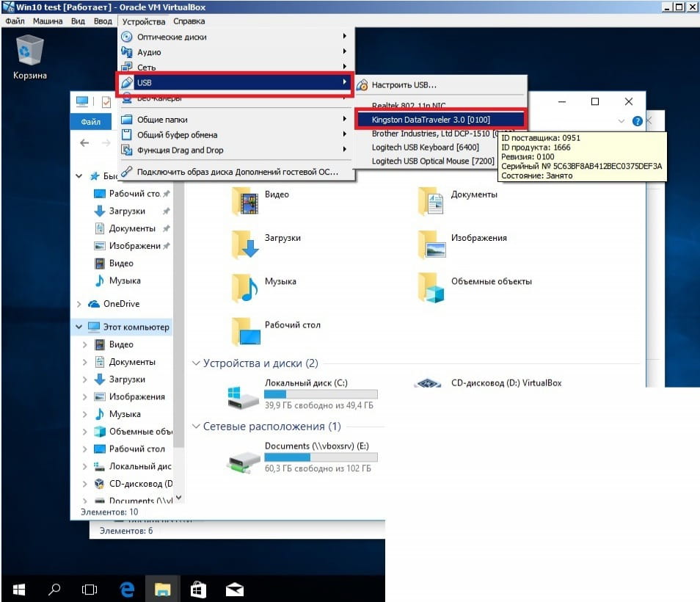Click the Task View taskbar icon
The width and height of the screenshot is (700, 602).
tap(90, 589)
